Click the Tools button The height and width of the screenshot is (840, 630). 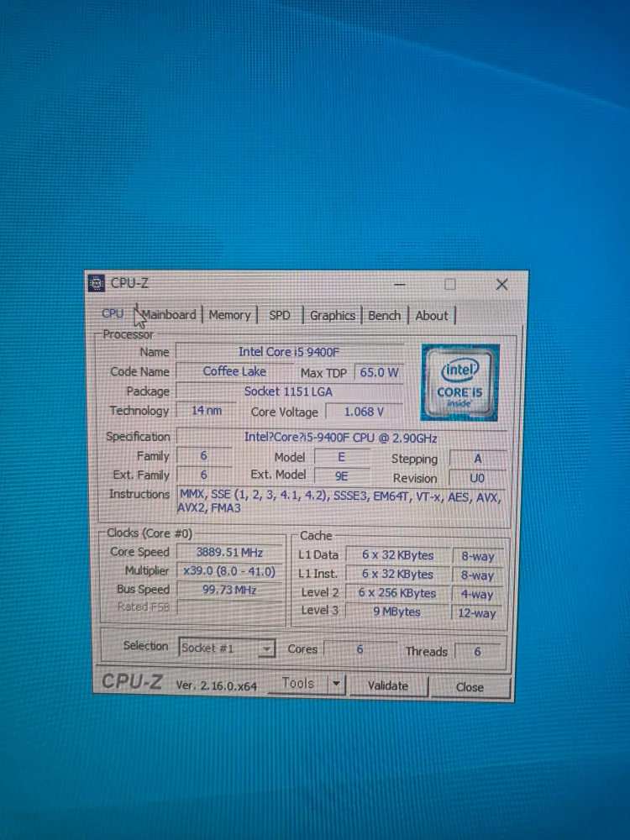pos(298,684)
